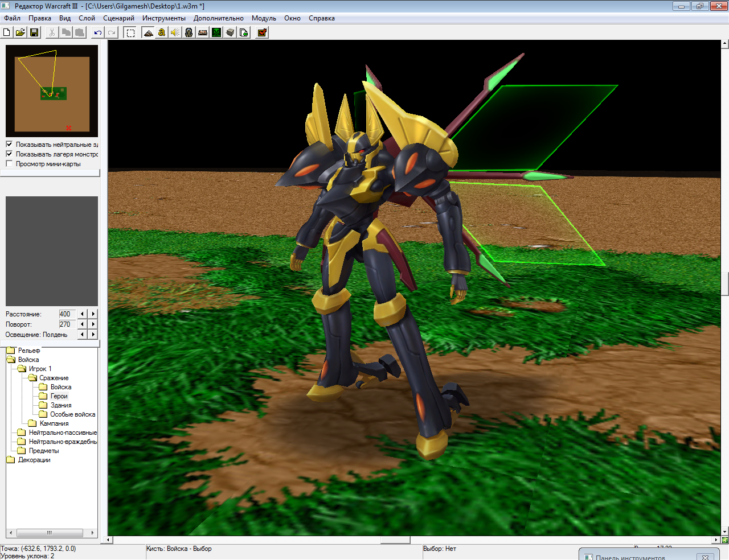Viewport: 729px width, 560px height.
Task: Open the Вид menu
Action: pyautogui.click(x=65, y=18)
